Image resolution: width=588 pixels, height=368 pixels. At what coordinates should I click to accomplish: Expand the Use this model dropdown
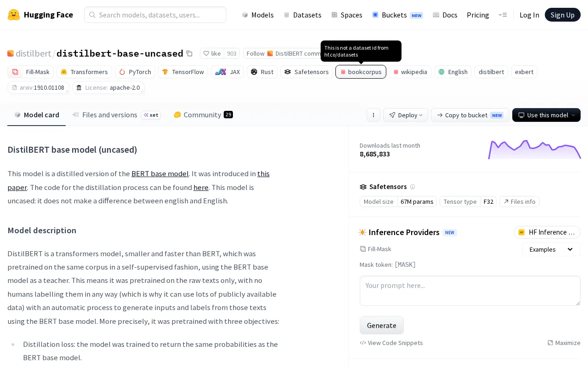coord(546,115)
